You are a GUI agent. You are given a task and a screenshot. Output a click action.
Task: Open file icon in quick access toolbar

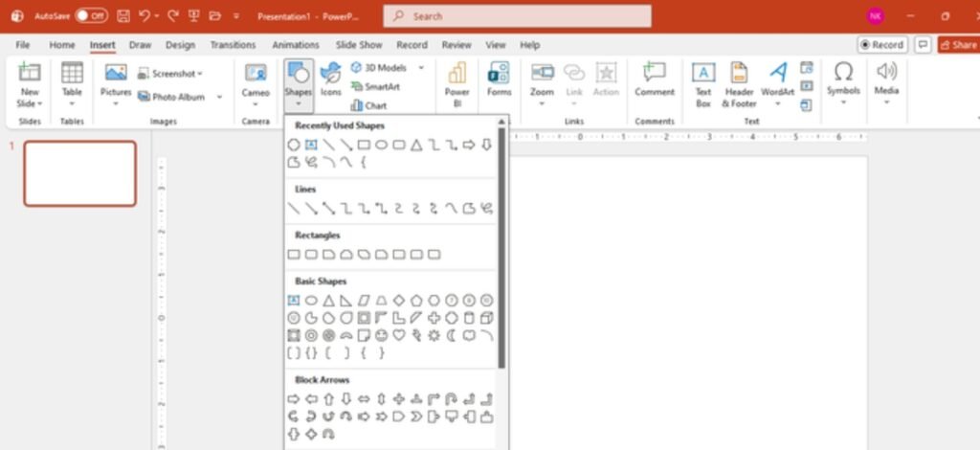[215, 16]
